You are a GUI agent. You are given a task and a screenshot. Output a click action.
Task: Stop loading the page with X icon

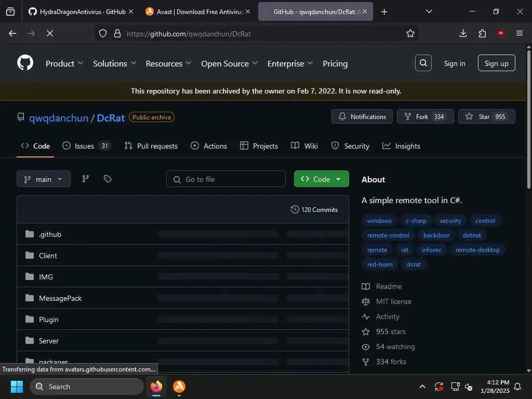49,33
